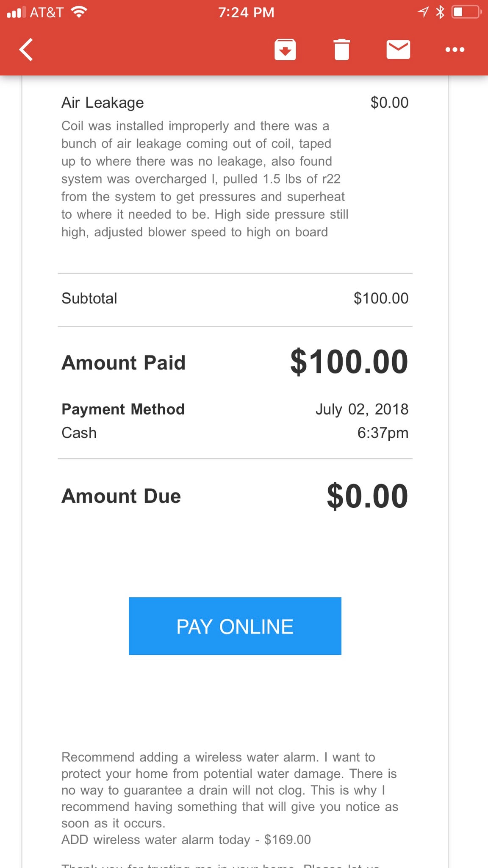Screen dimensions: 488x868
Task: Tap the Air Leakage line item title
Action: [103, 103]
